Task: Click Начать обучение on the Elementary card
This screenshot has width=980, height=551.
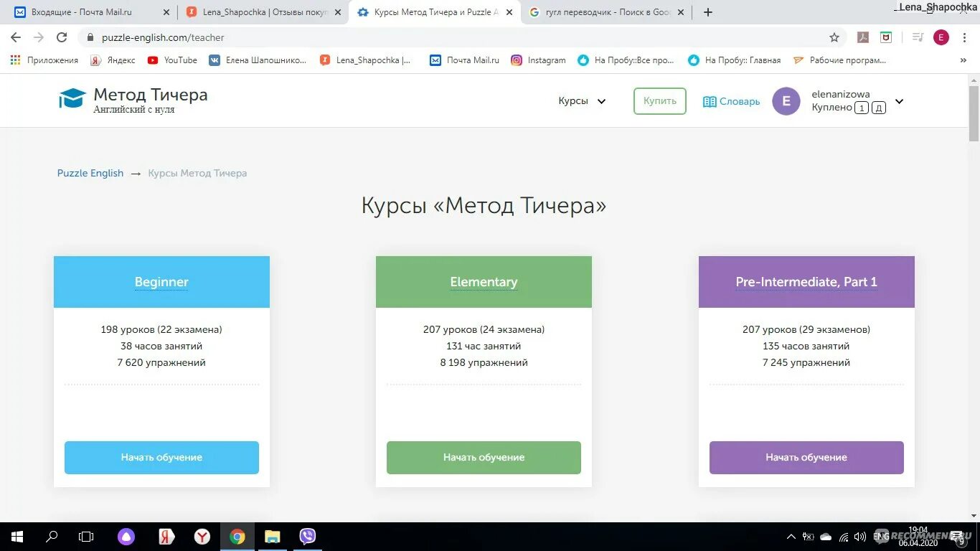Action: click(x=484, y=457)
